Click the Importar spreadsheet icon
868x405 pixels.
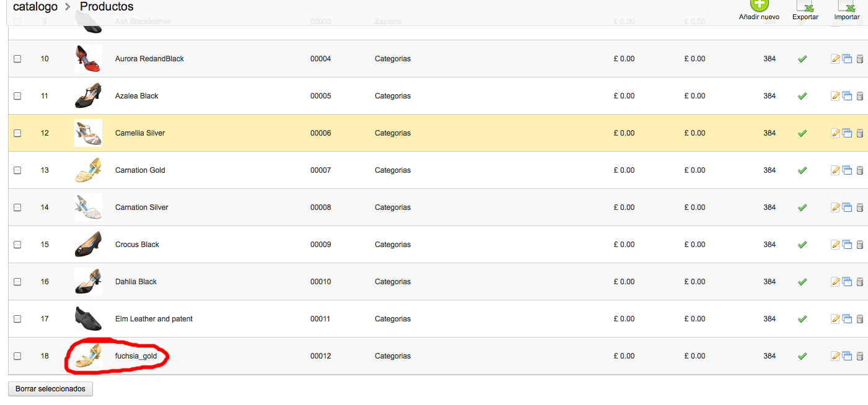[847, 6]
